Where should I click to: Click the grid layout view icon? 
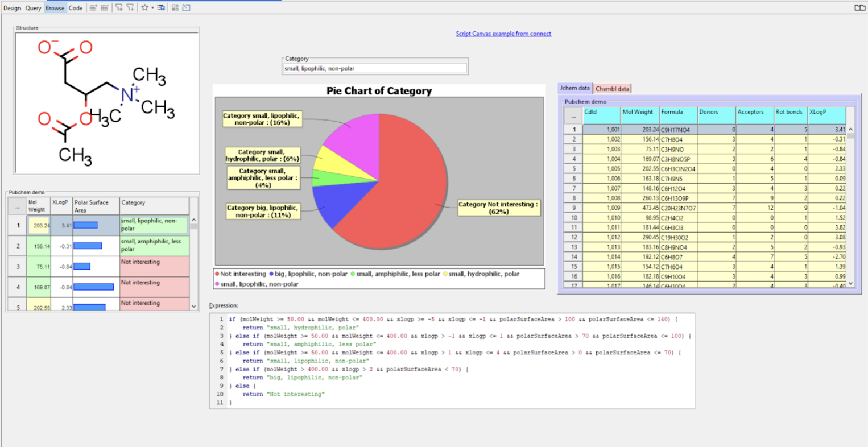pyautogui.click(x=175, y=8)
